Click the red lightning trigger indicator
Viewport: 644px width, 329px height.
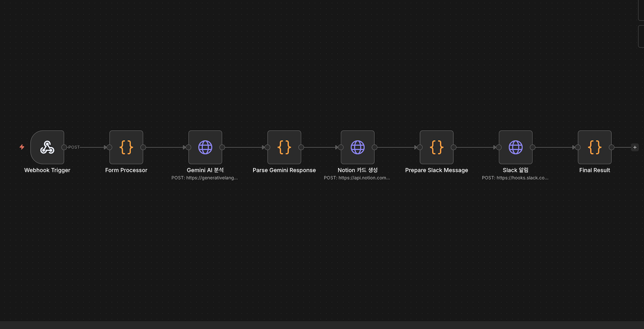[x=22, y=147]
